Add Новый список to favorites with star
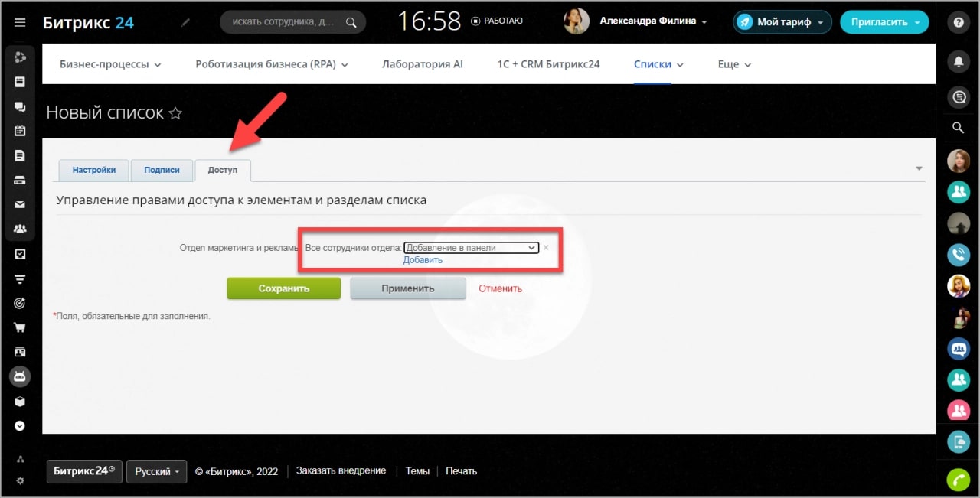Image resolution: width=980 pixels, height=498 pixels. point(175,113)
